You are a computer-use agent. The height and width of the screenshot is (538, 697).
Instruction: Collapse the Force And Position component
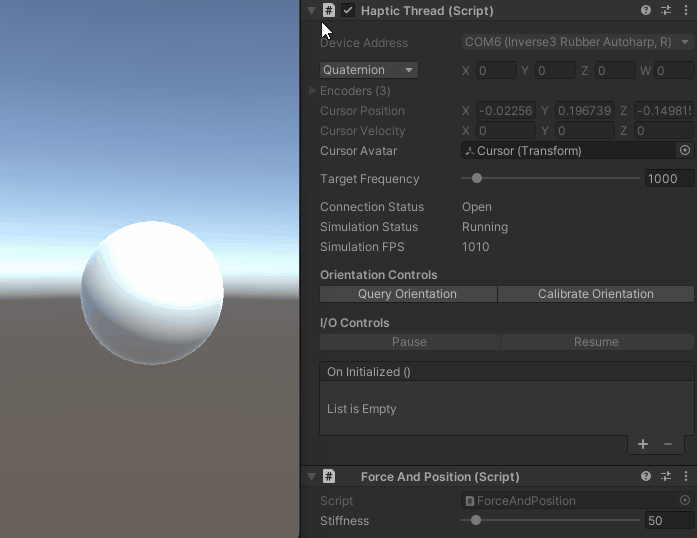311,477
